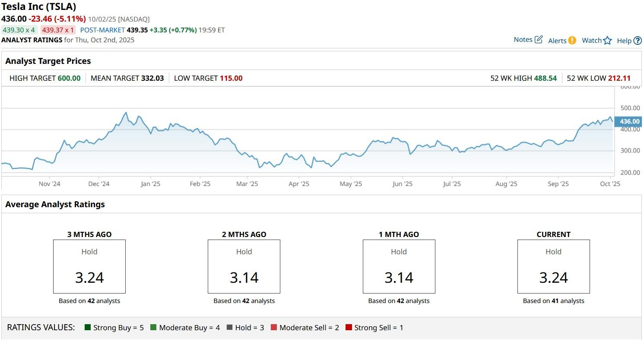Select the CURRENT rating box showing 3.24
The width and height of the screenshot is (644, 341).
coord(553,267)
